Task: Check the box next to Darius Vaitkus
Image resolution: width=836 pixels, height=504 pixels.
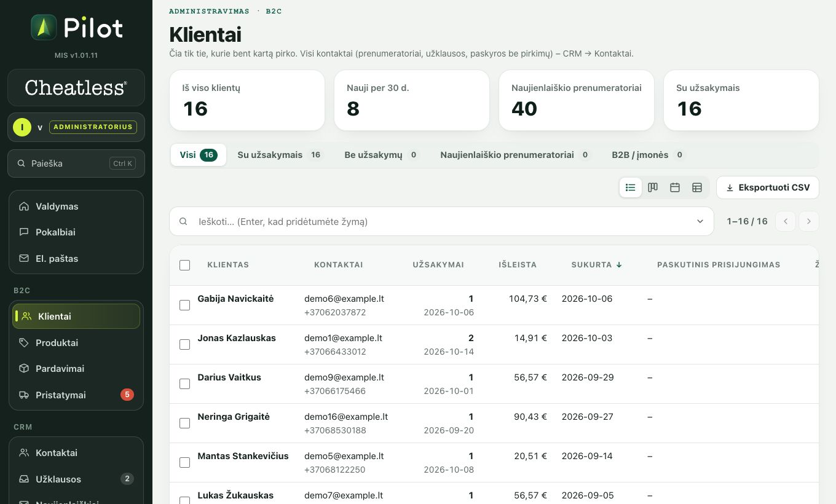Action: click(x=184, y=384)
